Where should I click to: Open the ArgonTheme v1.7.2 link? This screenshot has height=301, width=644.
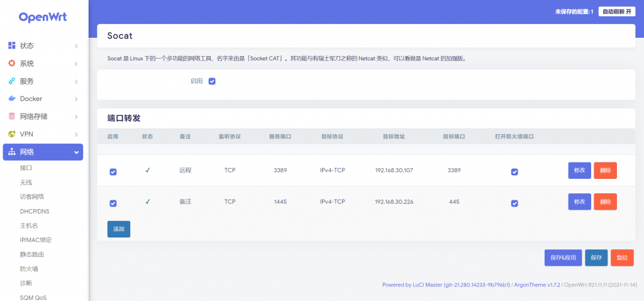[x=538, y=285]
